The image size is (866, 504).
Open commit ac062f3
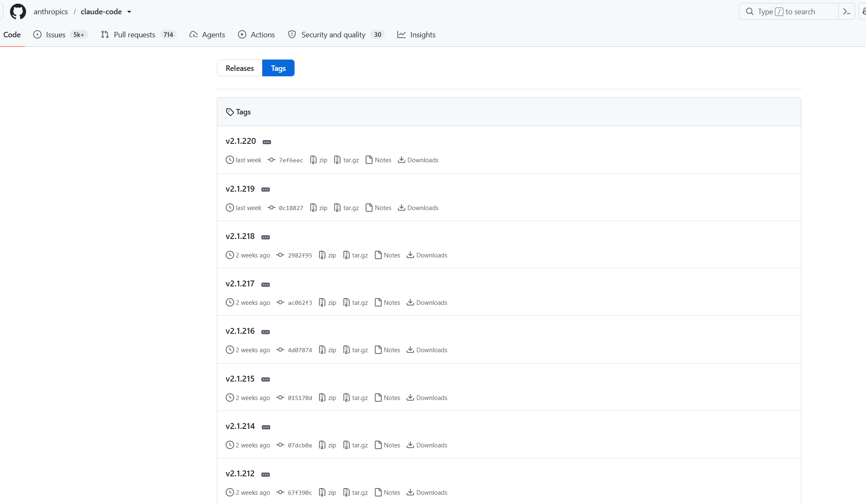[294, 303]
